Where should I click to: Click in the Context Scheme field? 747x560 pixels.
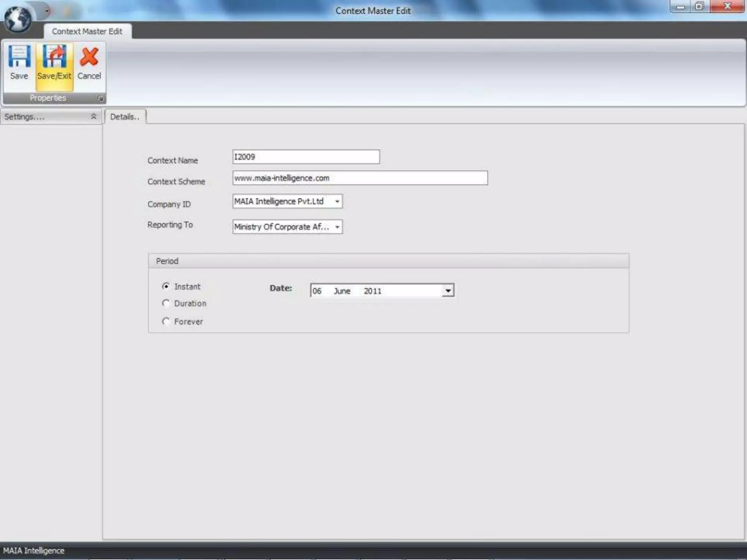tap(360, 178)
